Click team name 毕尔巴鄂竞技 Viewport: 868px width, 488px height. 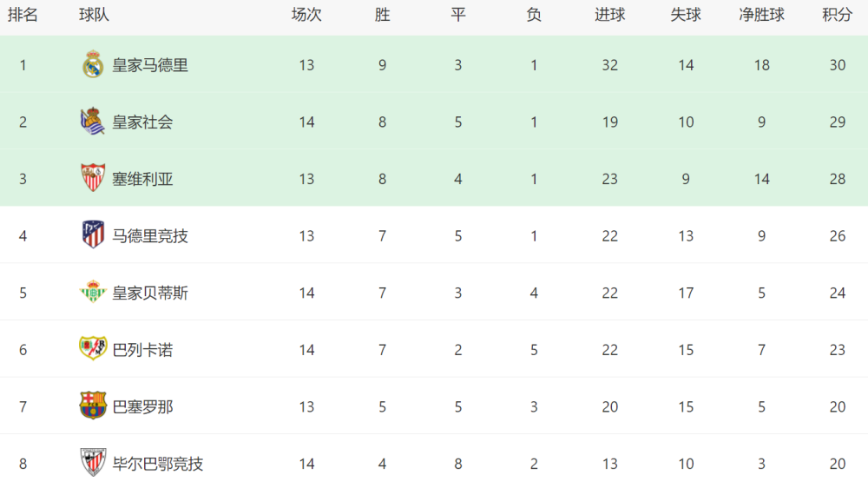[158, 465]
